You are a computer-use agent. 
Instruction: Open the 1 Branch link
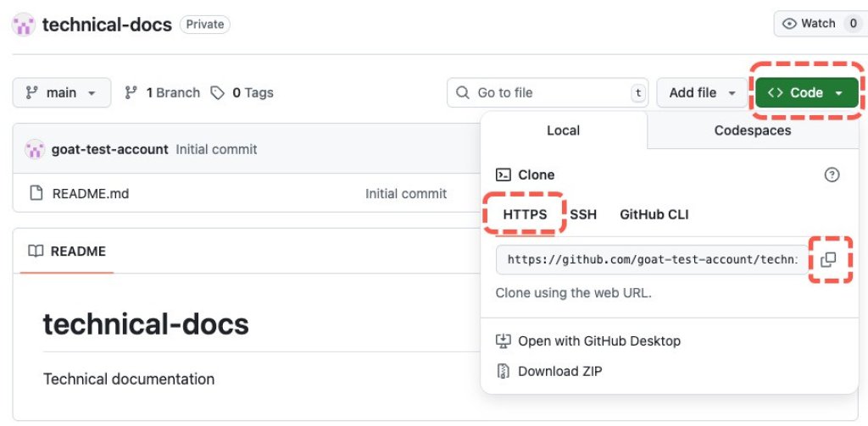162,92
